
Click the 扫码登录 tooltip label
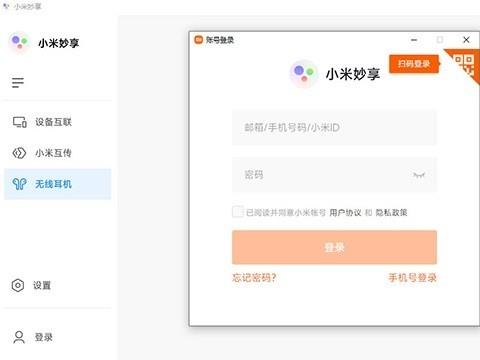point(414,64)
